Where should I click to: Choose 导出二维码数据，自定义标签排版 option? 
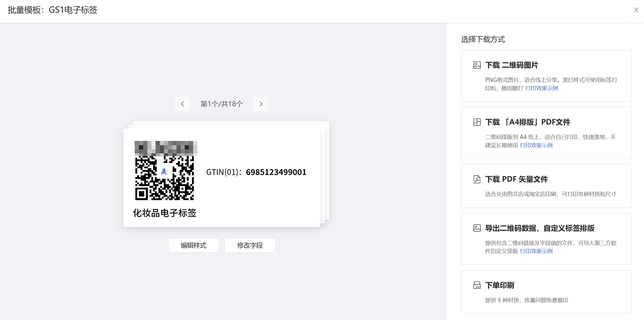pos(546,239)
